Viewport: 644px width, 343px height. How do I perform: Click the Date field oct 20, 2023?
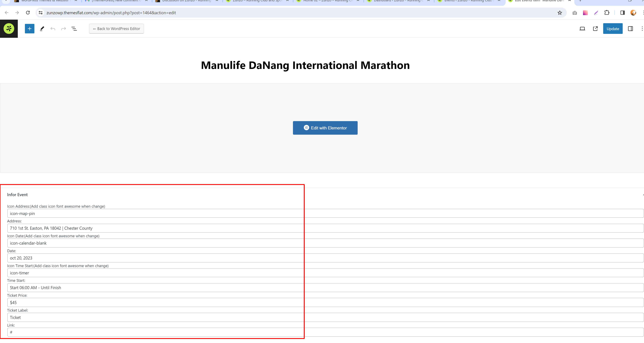(x=325, y=258)
